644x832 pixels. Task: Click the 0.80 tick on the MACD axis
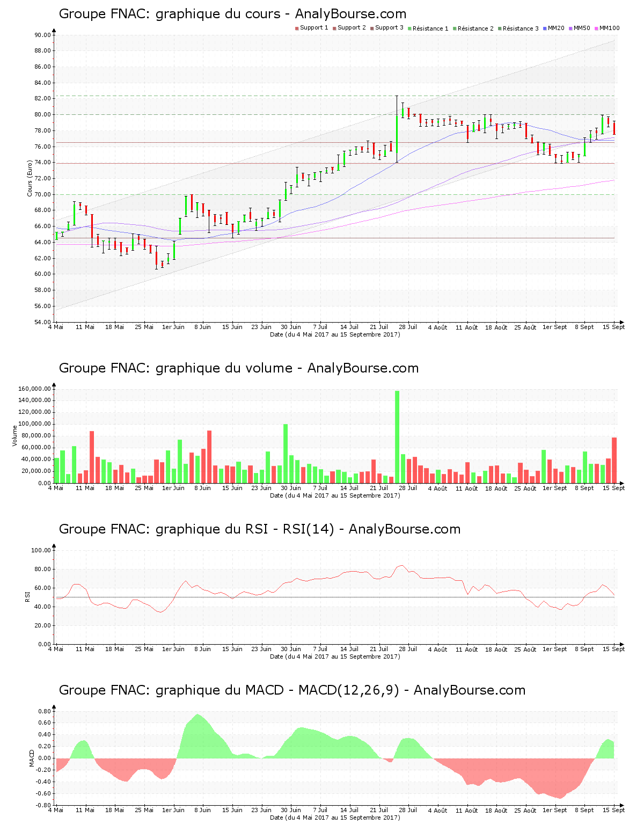pyautogui.click(x=45, y=711)
